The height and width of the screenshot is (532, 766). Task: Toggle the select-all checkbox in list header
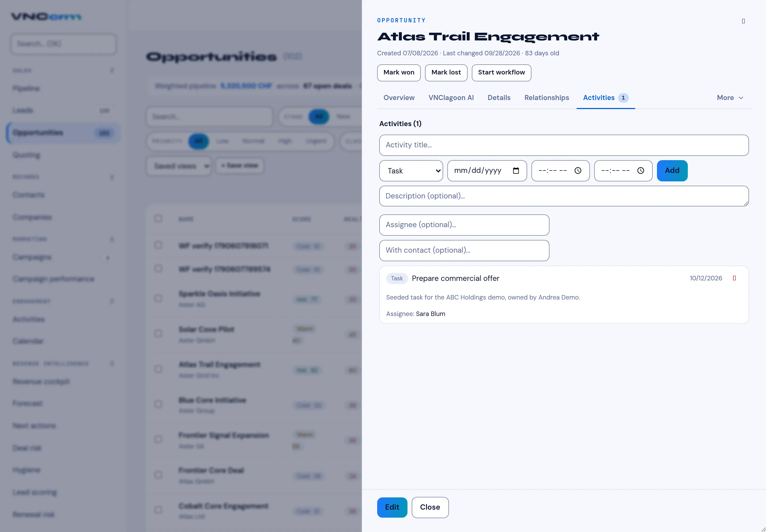pyautogui.click(x=158, y=219)
